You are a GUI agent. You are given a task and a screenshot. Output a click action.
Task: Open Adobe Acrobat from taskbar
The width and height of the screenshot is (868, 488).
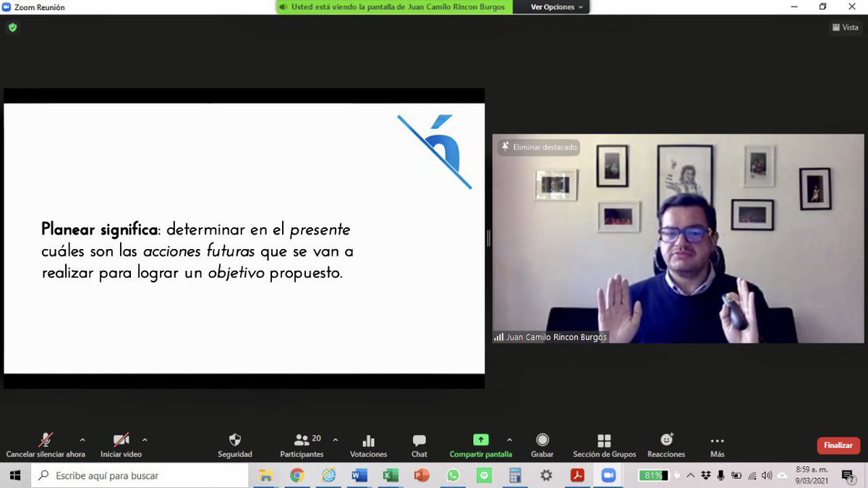pyautogui.click(x=577, y=476)
